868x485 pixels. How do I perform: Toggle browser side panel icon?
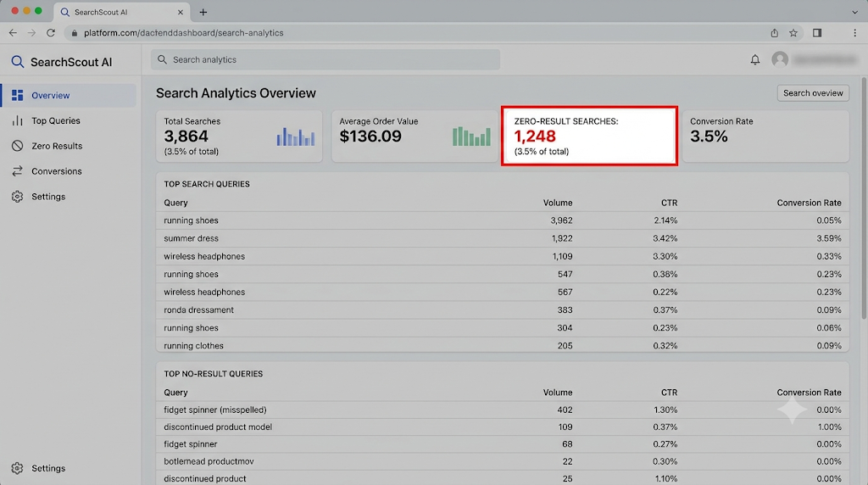tap(817, 33)
